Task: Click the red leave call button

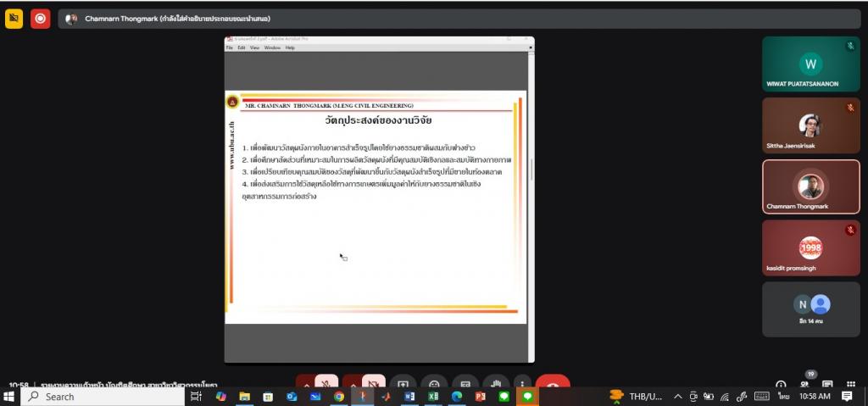Action: point(552,384)
